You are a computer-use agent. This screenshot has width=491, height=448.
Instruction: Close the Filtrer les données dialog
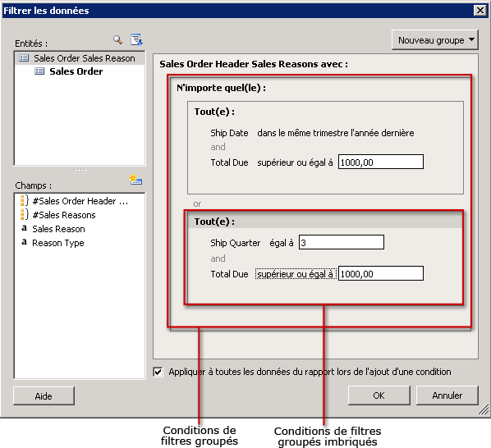click(x=480, y=11)
